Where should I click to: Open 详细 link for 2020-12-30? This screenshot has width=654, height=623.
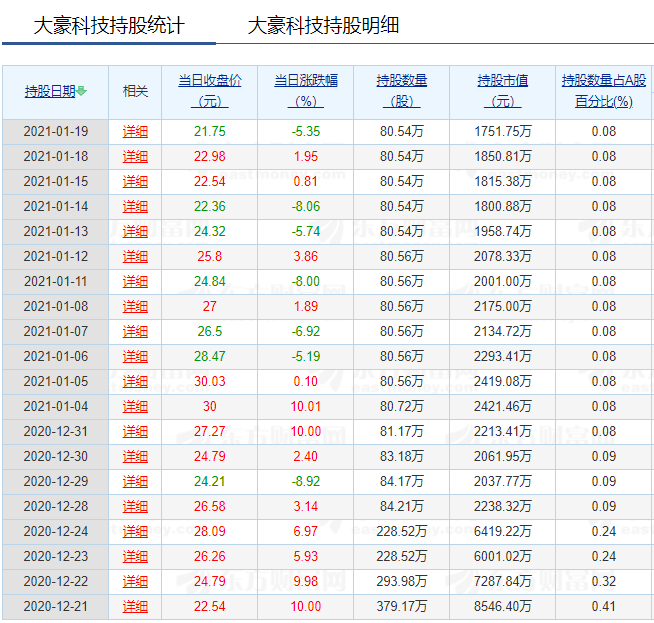[x=135, y=457]
